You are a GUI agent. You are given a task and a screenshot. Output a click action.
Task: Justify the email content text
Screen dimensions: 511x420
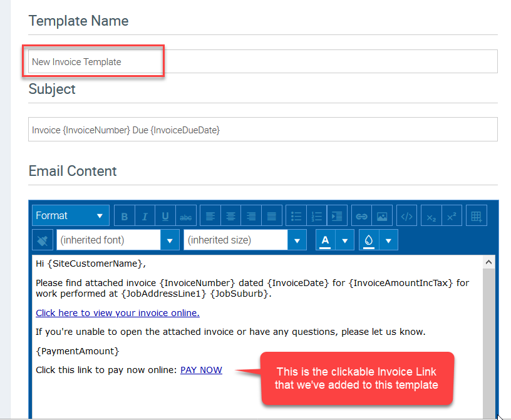click(x=272, y=217)
